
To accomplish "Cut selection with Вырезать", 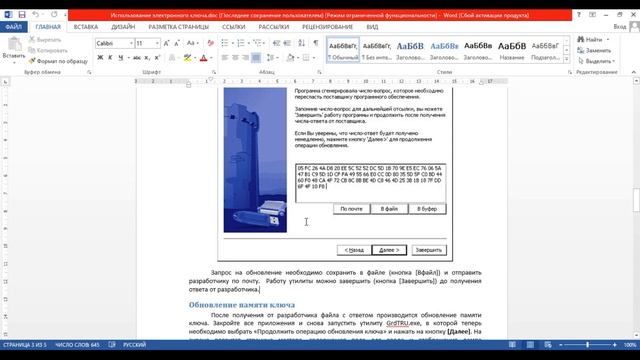I will click(45, 40).
